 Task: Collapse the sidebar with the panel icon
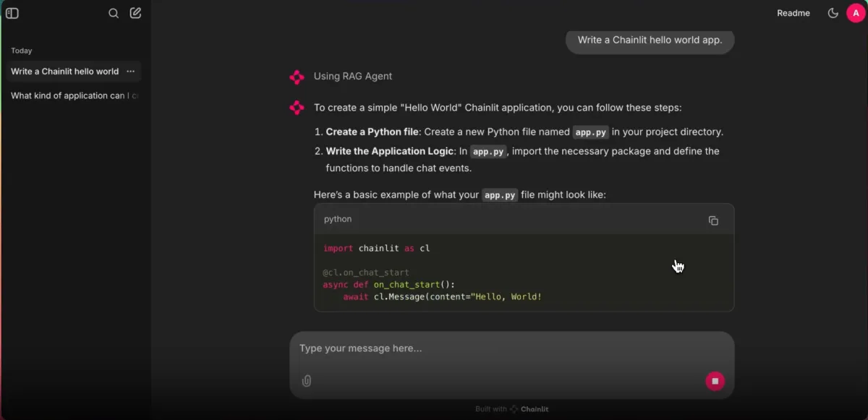click(12, 13)
